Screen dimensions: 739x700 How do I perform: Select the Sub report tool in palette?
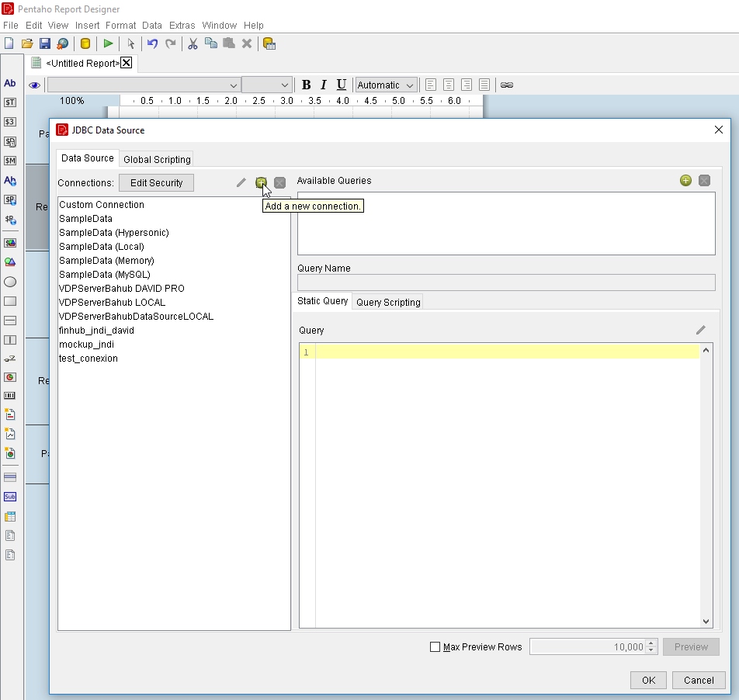coord(10,497)
